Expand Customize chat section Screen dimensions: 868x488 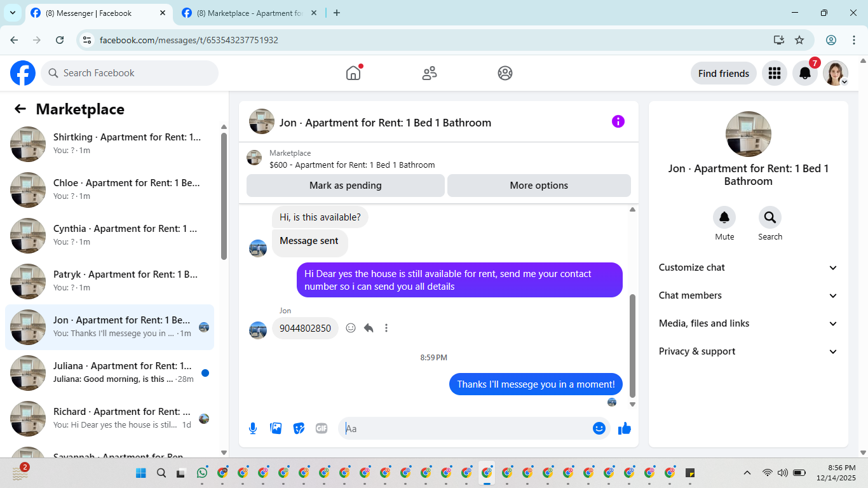pos(748,268)
